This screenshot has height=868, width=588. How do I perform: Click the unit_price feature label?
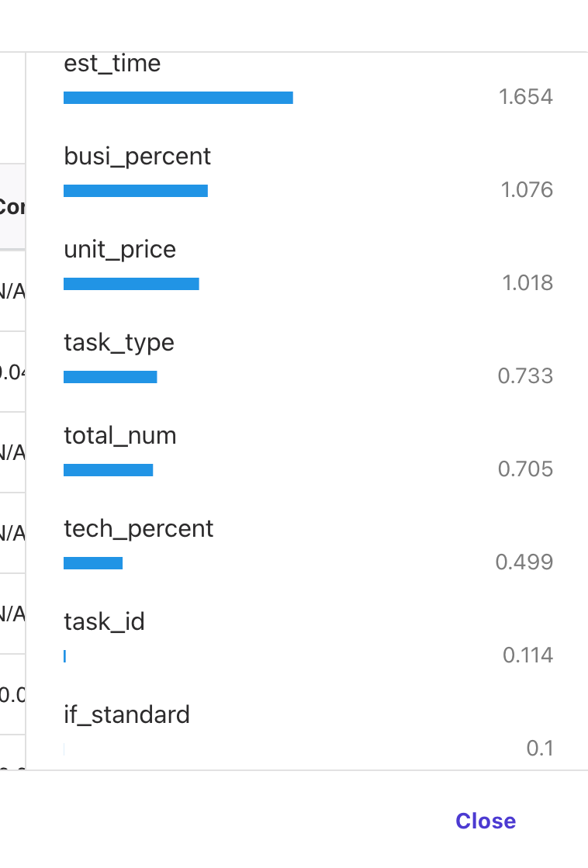tap(120, 249)
